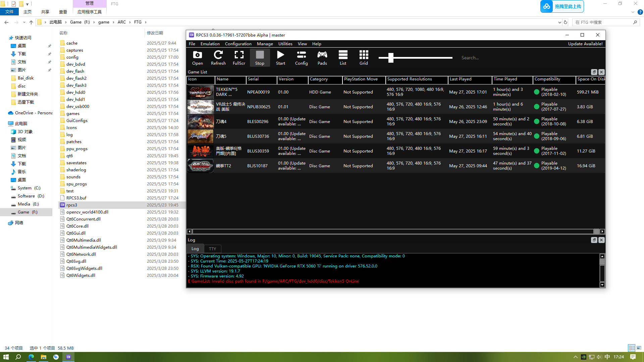Open the File menu in RPCS3
The width and height of the screenshot is (644, 362).
pos(192,44)
